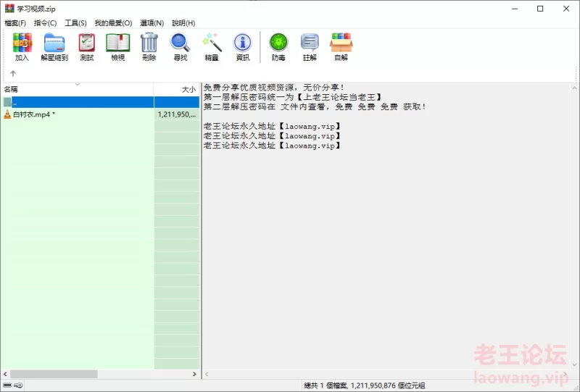Click the VLC icon of 白衬衣.mp4
The height and width of the screenshot is (392, 580).
point(7,114)
